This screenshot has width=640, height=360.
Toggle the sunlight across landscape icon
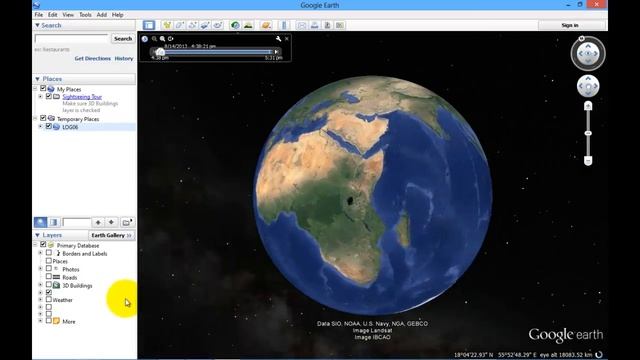[x=248, y=25]
